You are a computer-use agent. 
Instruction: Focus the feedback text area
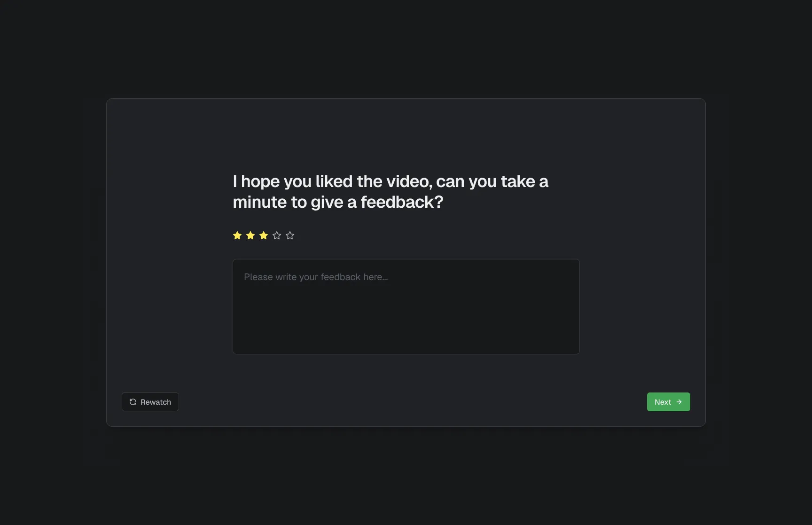(406, 306)
